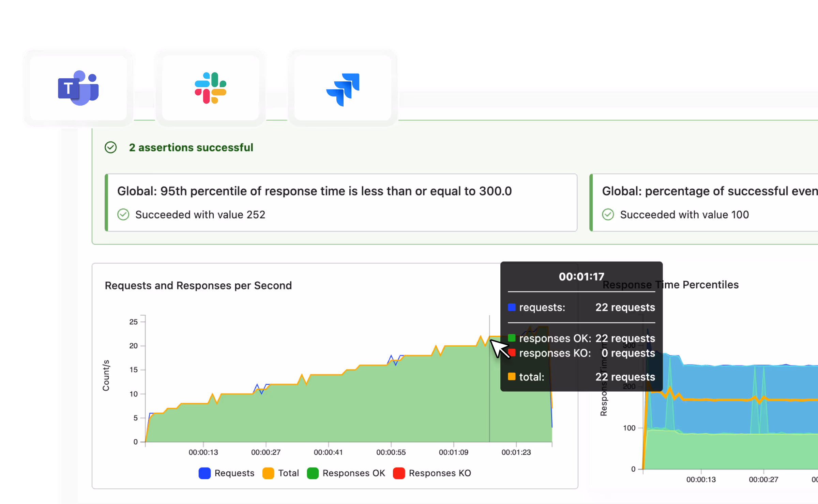818x504 pixels.
Task: Click the blue Requests legend swatch
Action: [x=204, y=473]
